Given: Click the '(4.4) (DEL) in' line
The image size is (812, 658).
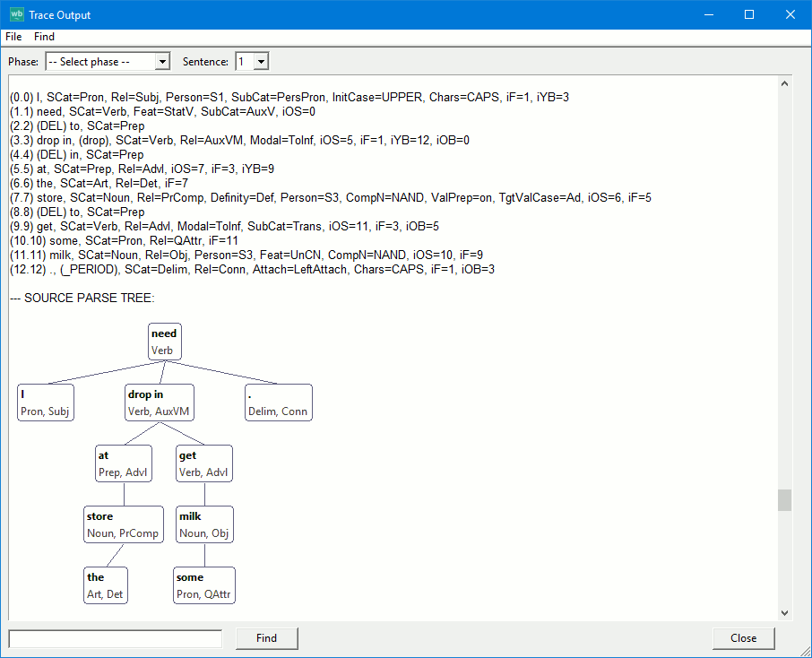Looking at the screenshot, I should (77, 154).
